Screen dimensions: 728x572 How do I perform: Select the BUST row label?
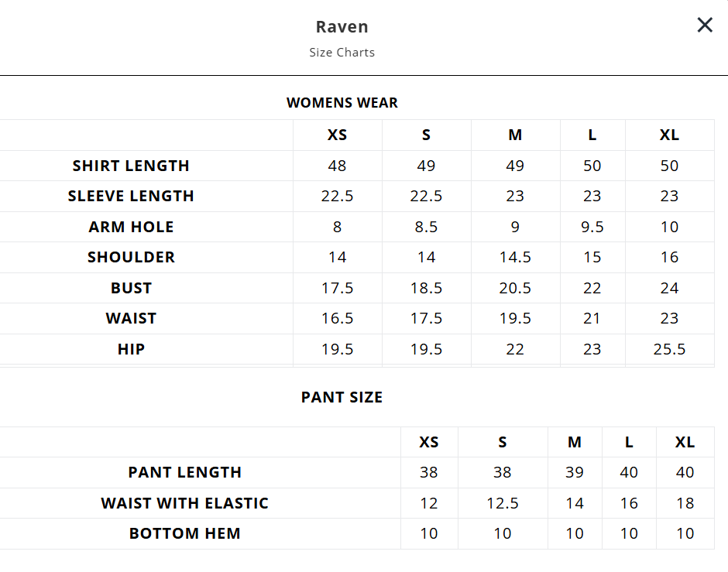(131, 288)
